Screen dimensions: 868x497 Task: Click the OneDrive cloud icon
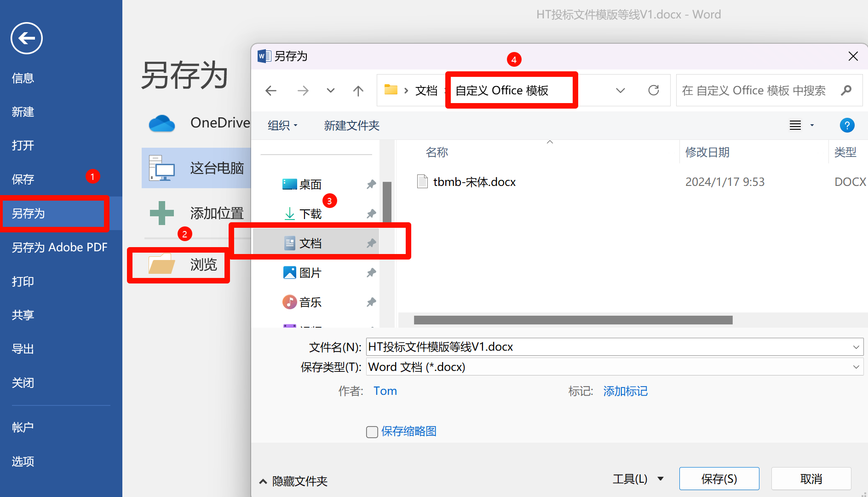(x=162, y=123)
